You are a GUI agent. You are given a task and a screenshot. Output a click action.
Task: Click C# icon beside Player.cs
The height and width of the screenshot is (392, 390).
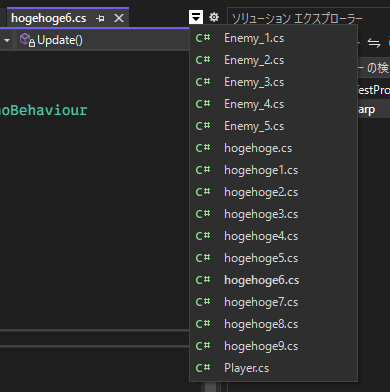203,368
